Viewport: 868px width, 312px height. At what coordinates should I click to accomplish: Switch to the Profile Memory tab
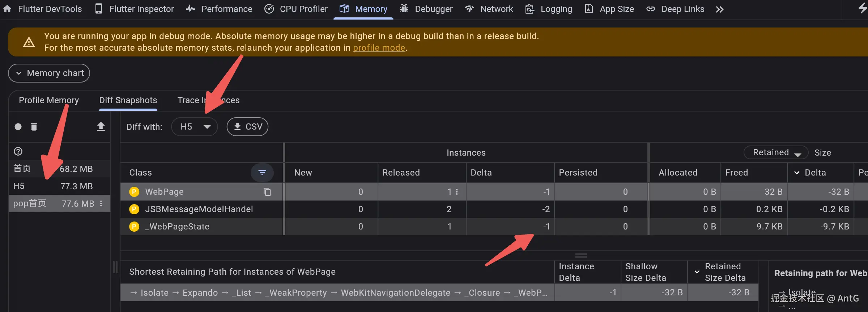[49, 100]
